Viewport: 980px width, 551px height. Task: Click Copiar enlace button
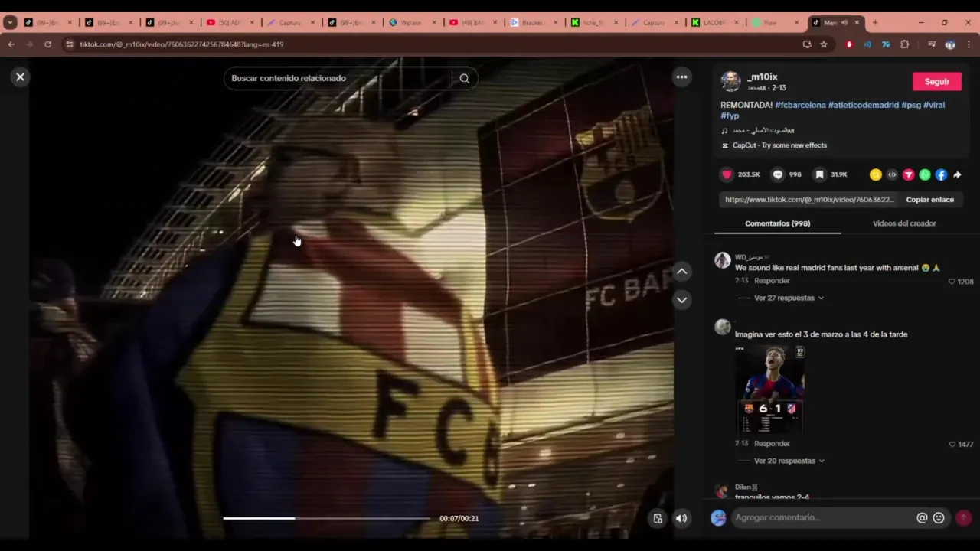click(930, 200)
